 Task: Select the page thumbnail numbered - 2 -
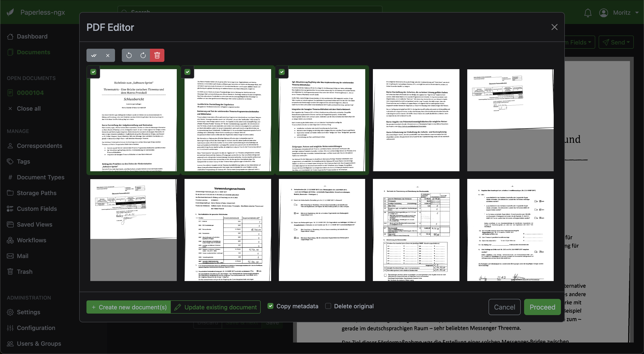(x=322, y=230)
